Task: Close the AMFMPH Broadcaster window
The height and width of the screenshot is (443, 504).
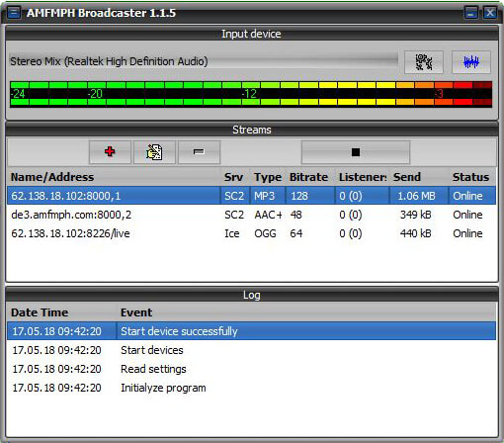Action: [x=490, y=13]
